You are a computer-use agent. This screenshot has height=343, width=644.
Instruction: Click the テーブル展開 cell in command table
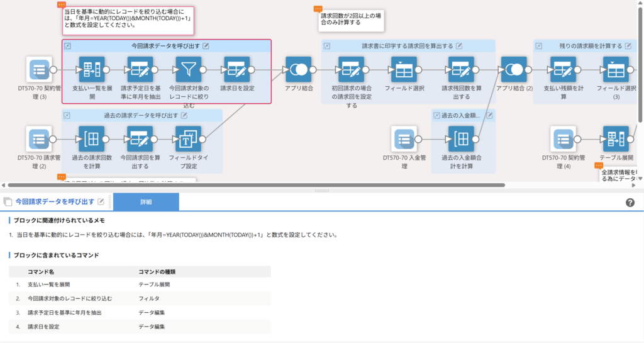154,284
